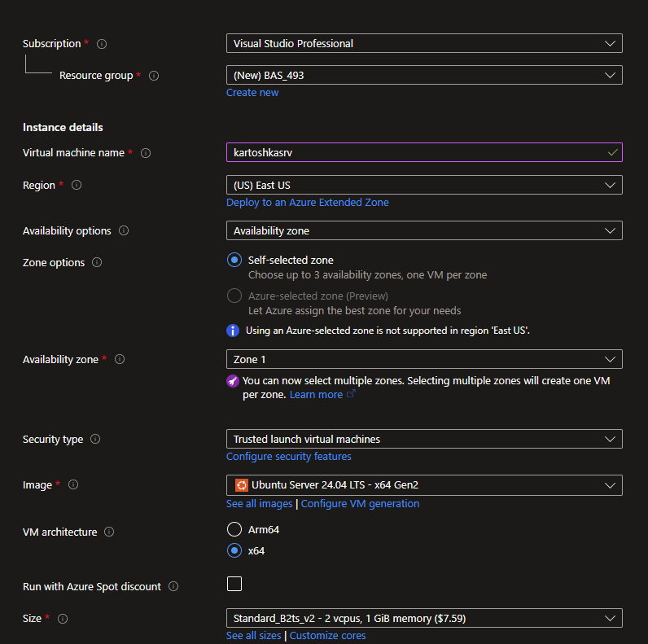648x644 pixels.
Task: Enable Run with Azure Spot discount checkbox
Action: coord(234,584)
